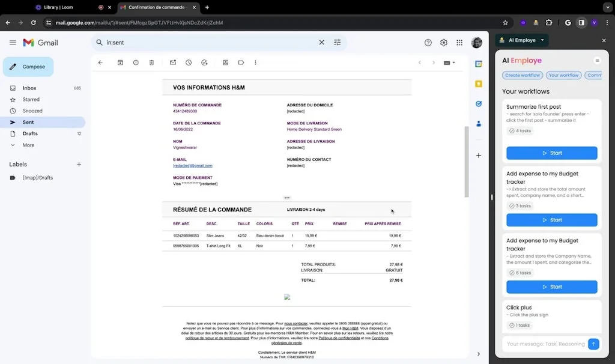
Task: Click the Compose button
Action: (x=28, y=67)
